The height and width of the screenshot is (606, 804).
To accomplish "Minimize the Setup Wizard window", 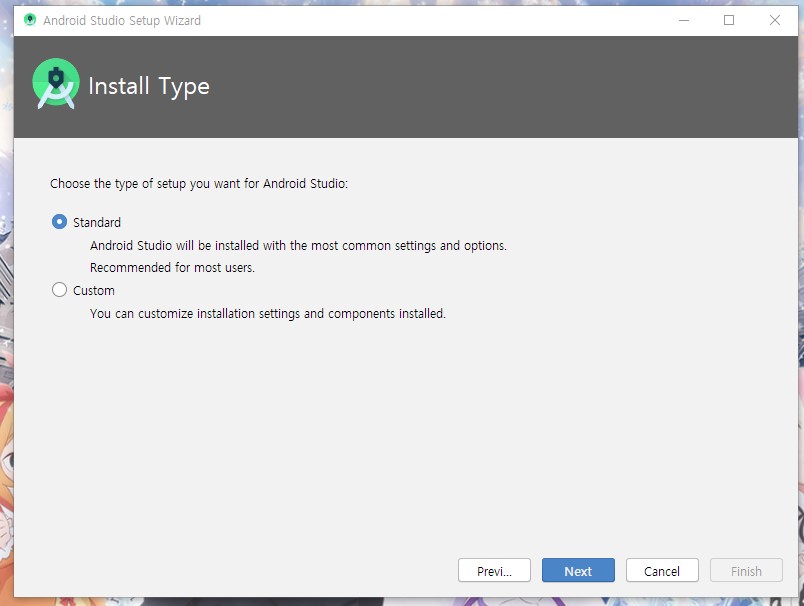I will (x=684, y=20).
